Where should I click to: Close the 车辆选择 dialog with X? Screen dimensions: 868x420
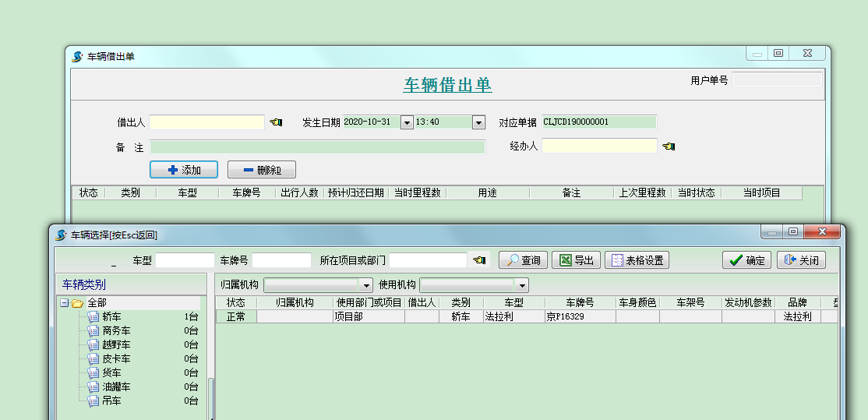pos(822,231)
